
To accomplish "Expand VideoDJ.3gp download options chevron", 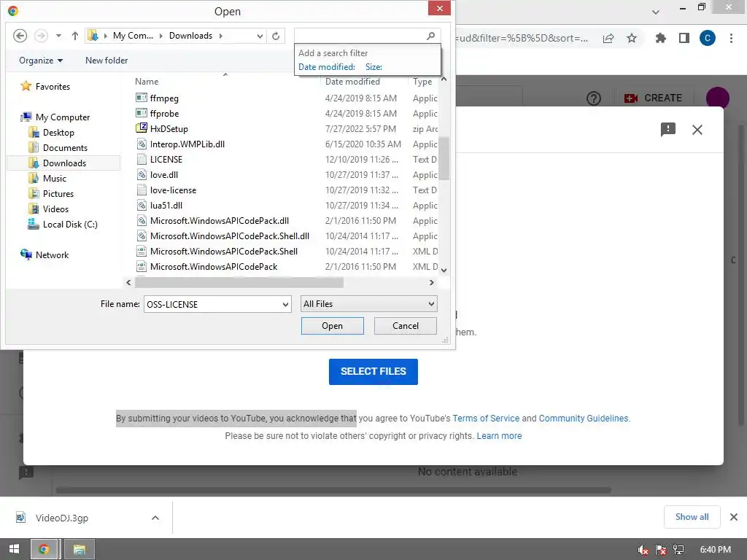I will (x=155, y=518).
